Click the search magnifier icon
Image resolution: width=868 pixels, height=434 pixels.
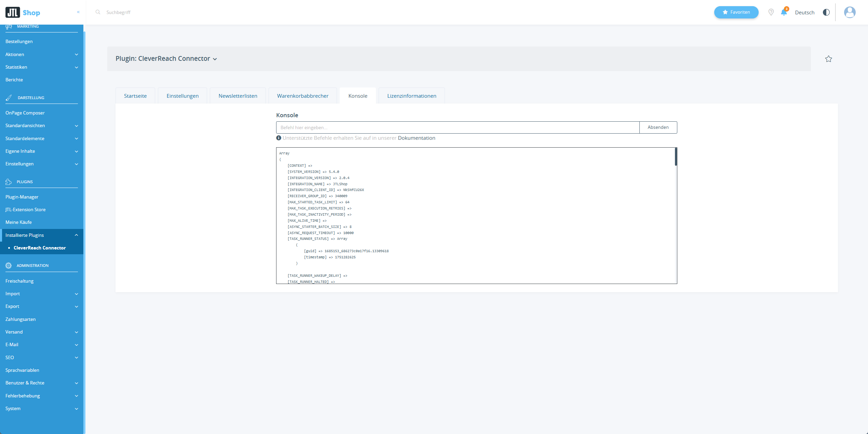click(x=98, y=12)
